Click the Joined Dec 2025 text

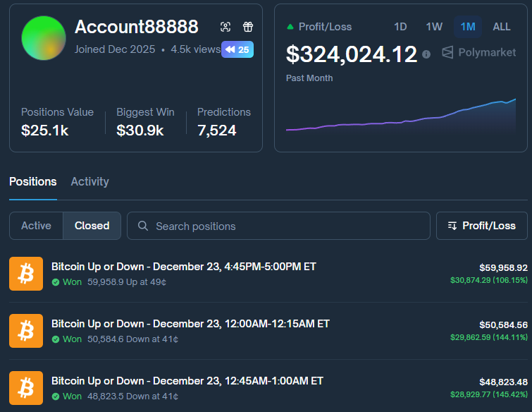[115, 49]
